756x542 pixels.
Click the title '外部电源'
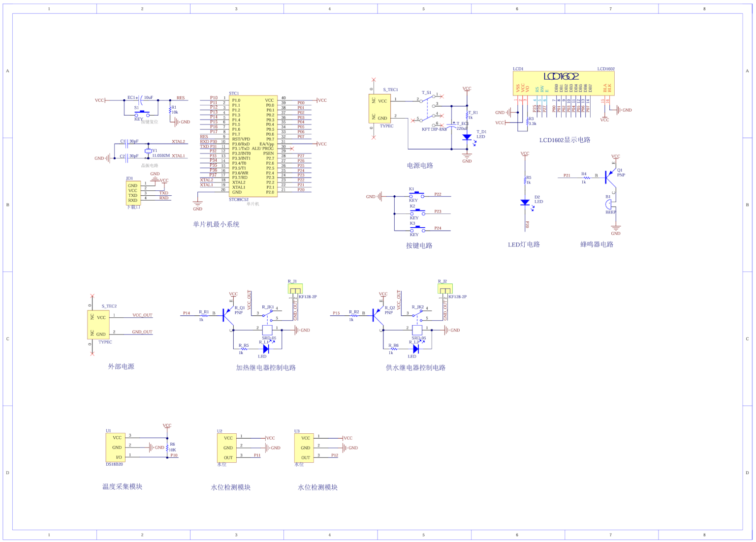pos(121,366)
